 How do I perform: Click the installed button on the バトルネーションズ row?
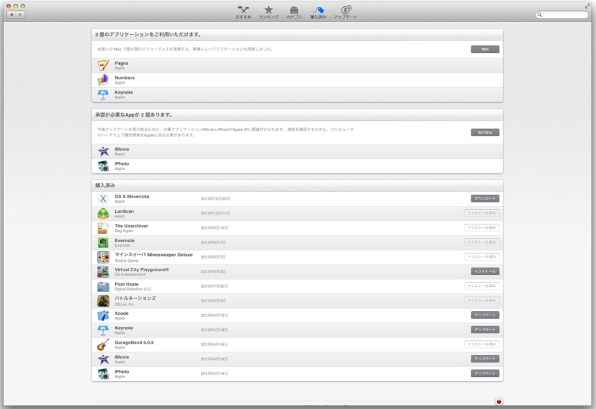pyautogui.click(x=482, y=301)
